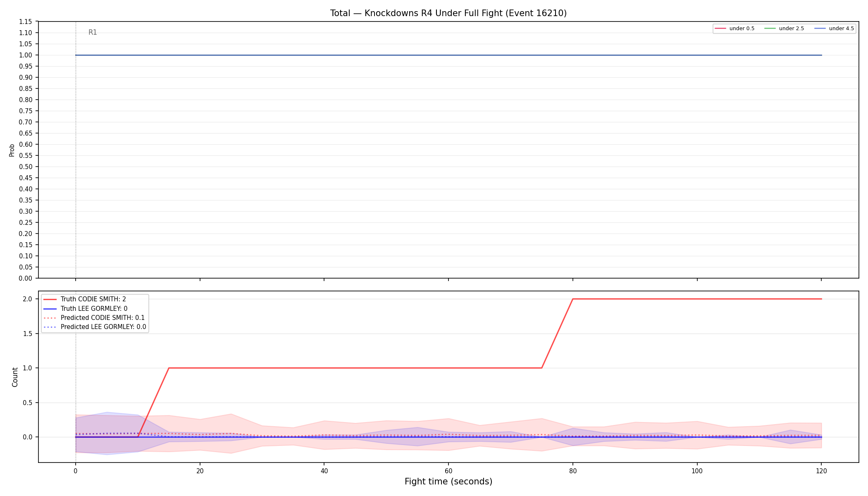Click the 40 tick on the time axis
This screenshot has width=868, height=496.
point(324,471)
